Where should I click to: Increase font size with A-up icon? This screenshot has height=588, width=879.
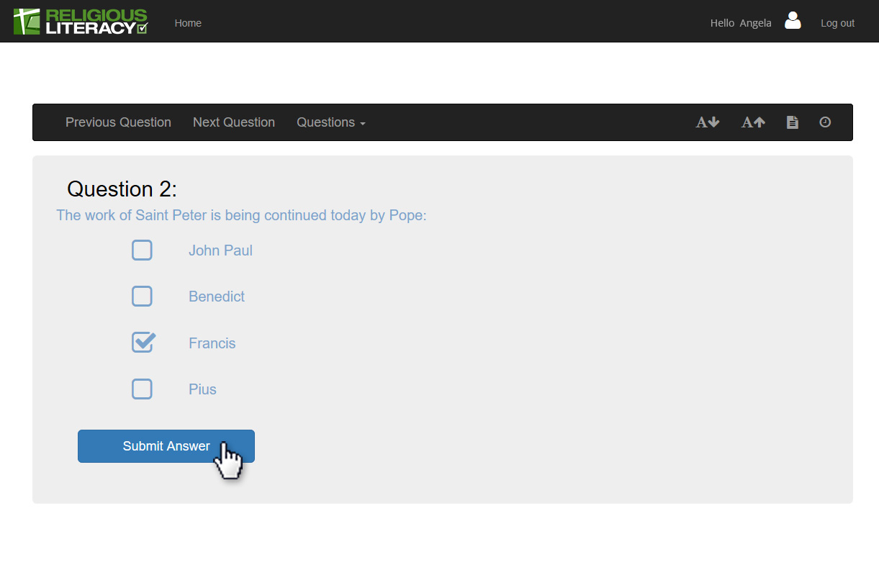[753, 122]
